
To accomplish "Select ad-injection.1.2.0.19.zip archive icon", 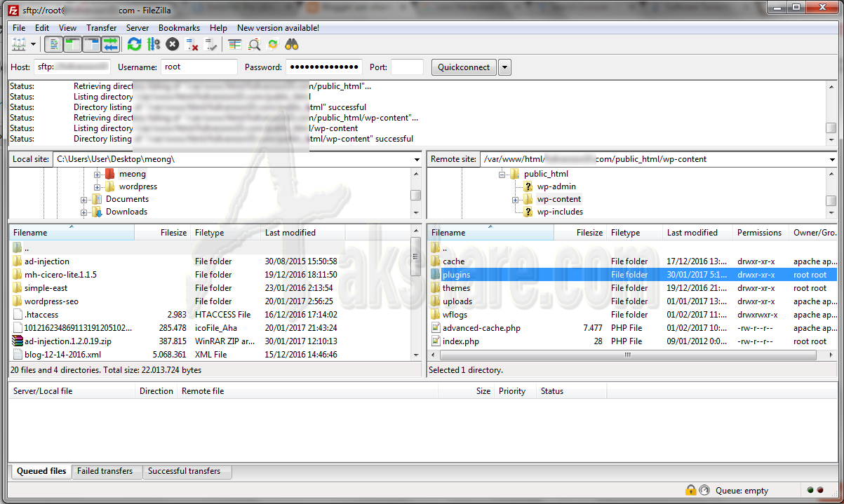I will [18, 341].
